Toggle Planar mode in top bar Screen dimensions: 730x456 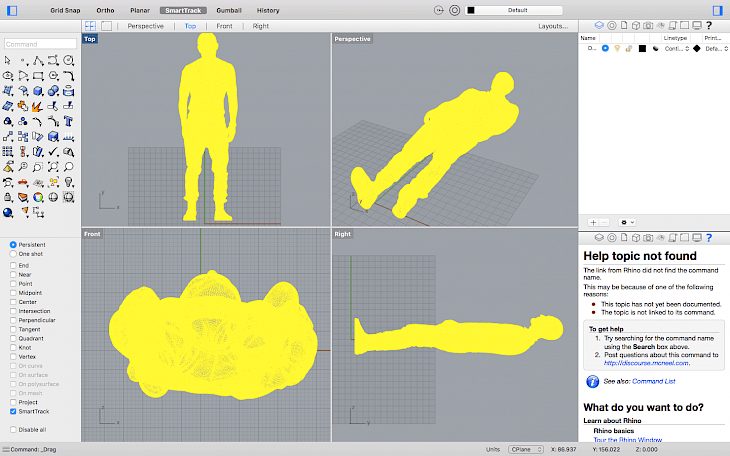point(140,10)
